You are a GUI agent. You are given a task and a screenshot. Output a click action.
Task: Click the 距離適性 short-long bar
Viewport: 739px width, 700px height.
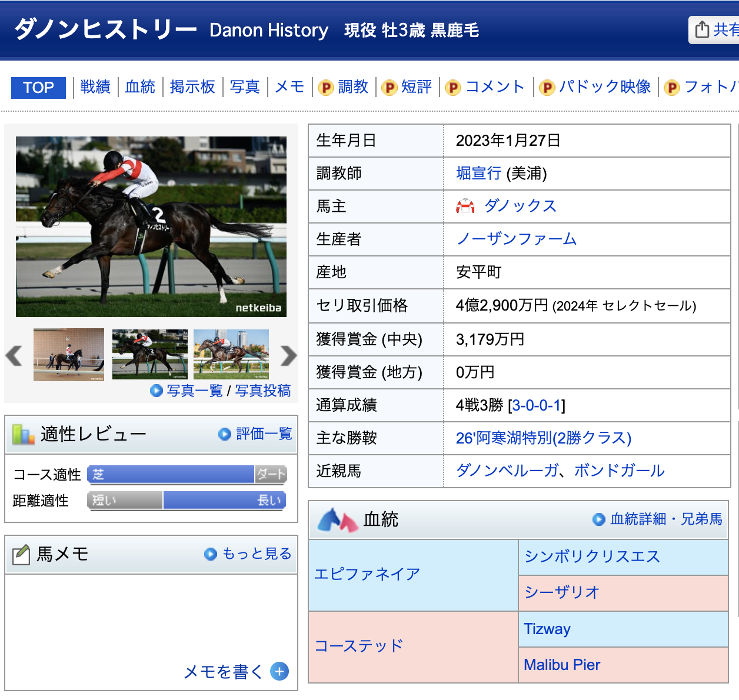tap(187, 500)
